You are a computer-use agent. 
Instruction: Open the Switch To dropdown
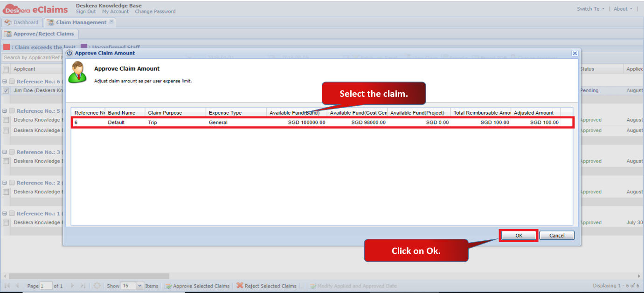click(590, 9)
